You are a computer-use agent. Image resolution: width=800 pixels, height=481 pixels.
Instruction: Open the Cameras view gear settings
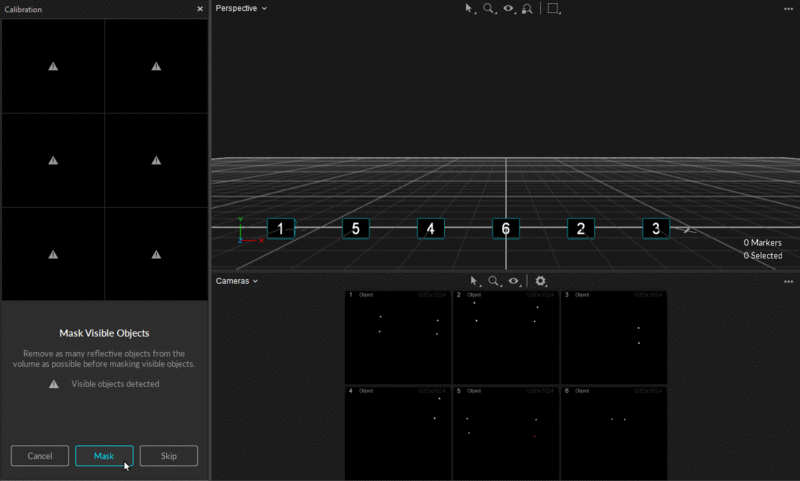point(541,282)
